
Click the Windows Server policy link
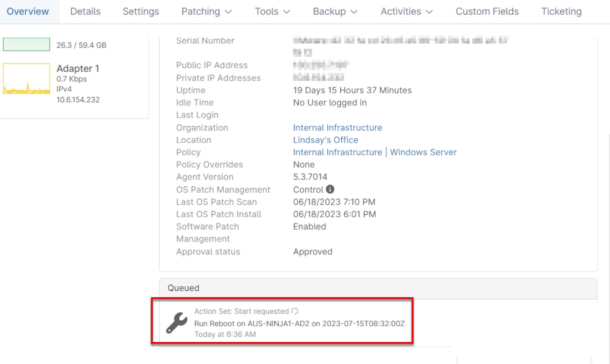pyautogui.click(x=423, y=152)
